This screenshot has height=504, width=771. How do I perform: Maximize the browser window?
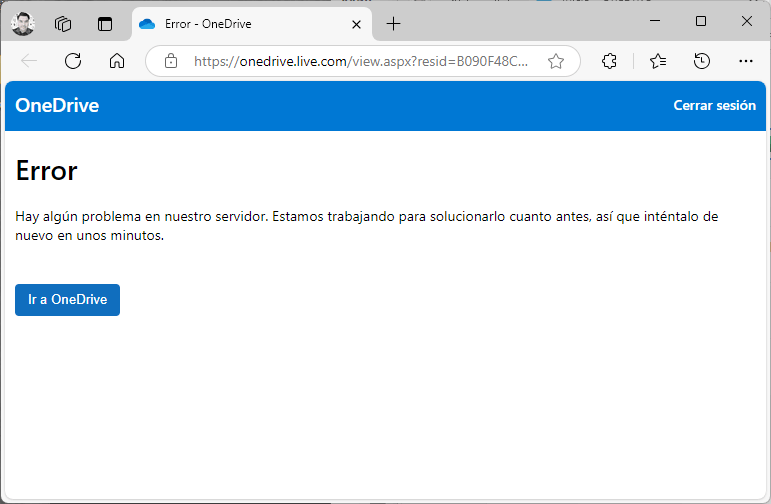(x=701, y=21)
